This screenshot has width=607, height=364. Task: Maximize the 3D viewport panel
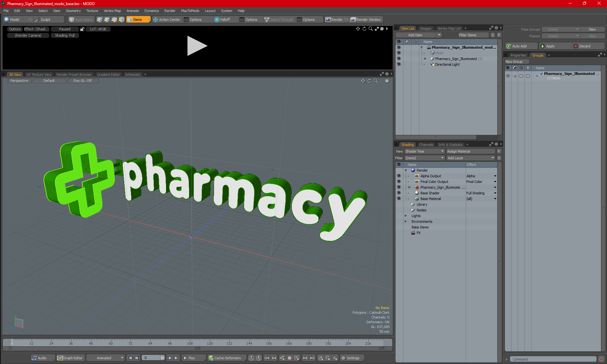coord(382,74)
